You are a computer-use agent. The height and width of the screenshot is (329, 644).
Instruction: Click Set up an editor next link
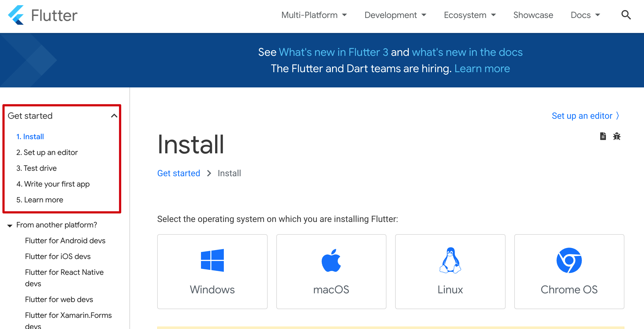(585, 116)
